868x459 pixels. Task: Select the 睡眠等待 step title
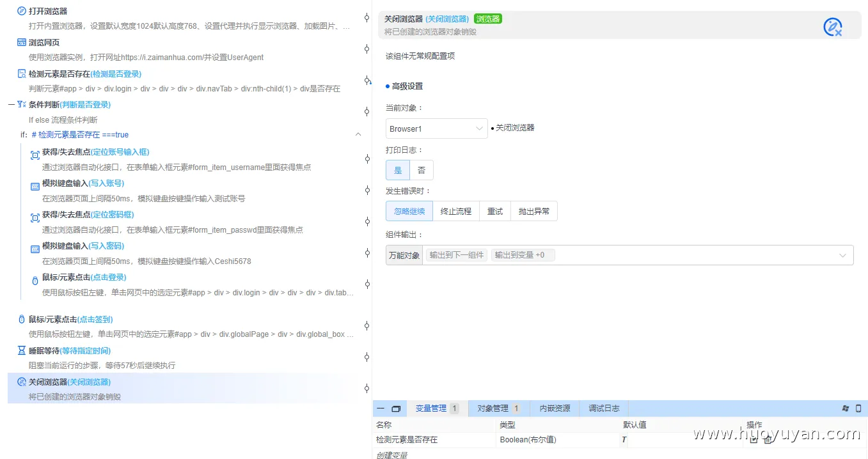44,350
